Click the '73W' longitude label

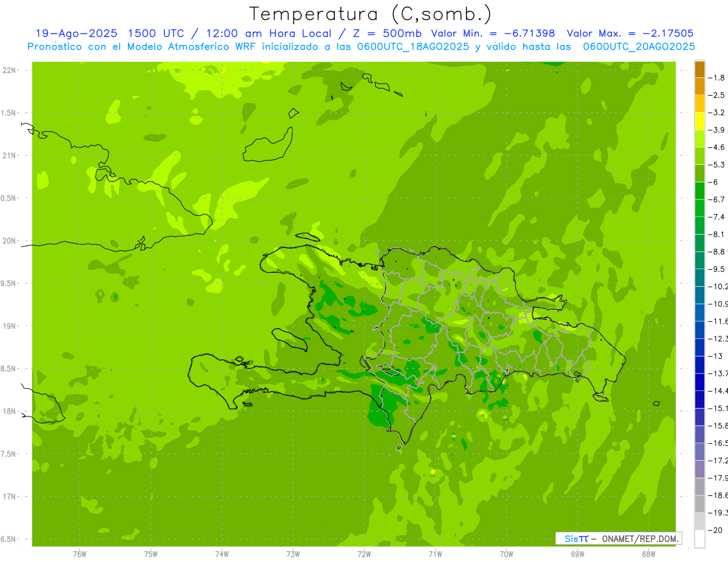[x=293, y=554]
